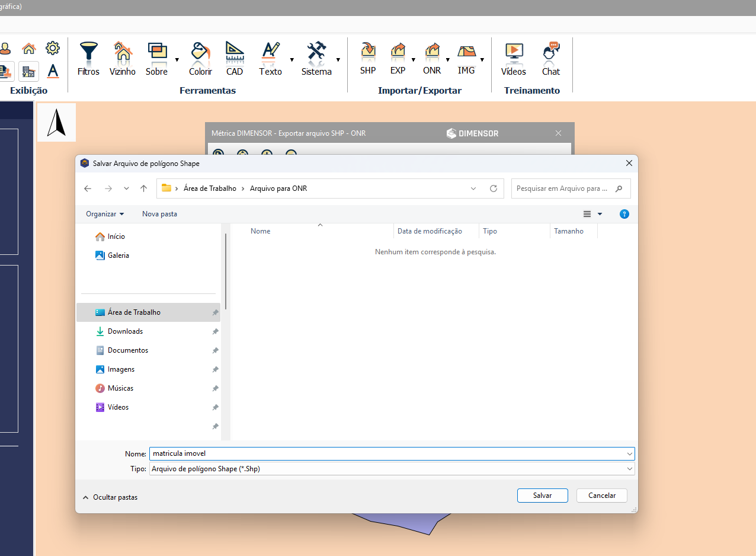756x556 pixels.
Task: Launch the Chat support icon
Action: coord(551,58)
